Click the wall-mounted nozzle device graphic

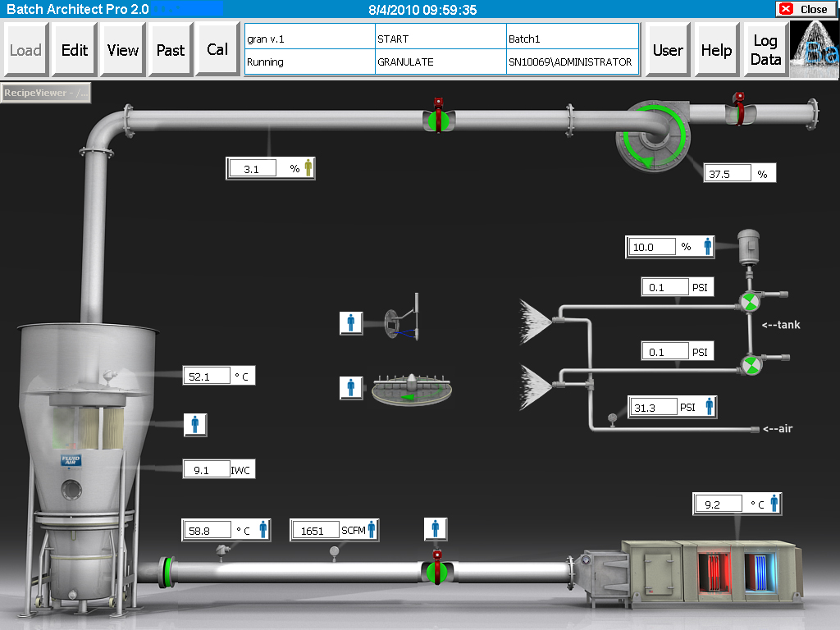(x=402, y=317)
